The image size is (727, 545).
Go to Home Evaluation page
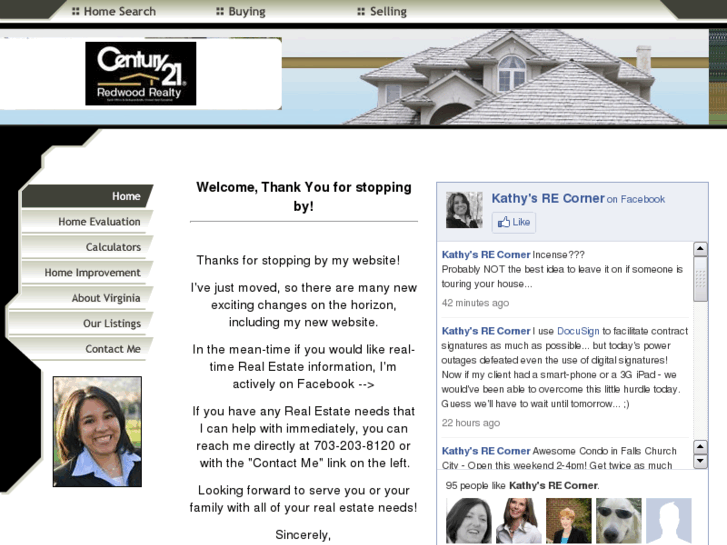[x=87, y=221]
